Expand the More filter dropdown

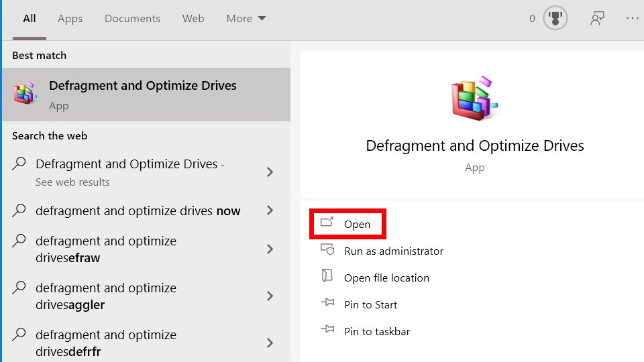coord(246,19)
